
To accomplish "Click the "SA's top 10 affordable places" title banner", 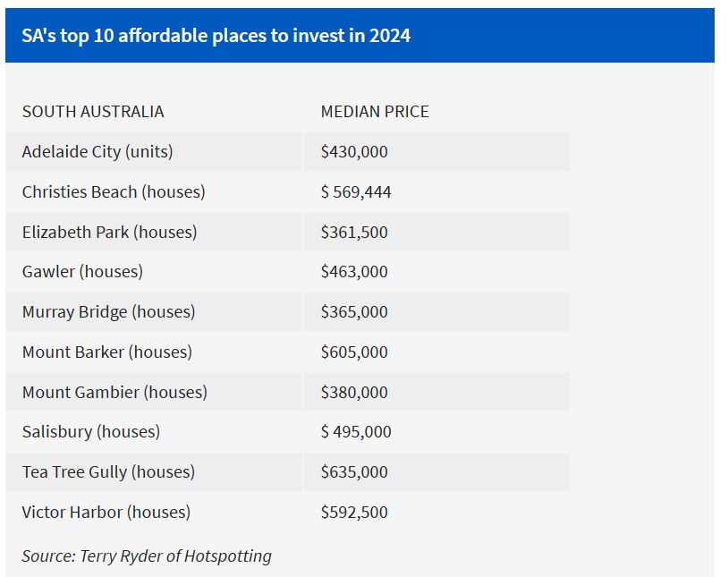I will point(216,37).
